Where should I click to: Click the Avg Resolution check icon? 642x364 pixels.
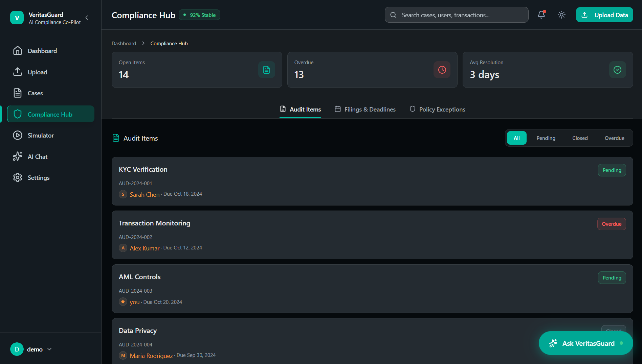(x=618, y=70)
